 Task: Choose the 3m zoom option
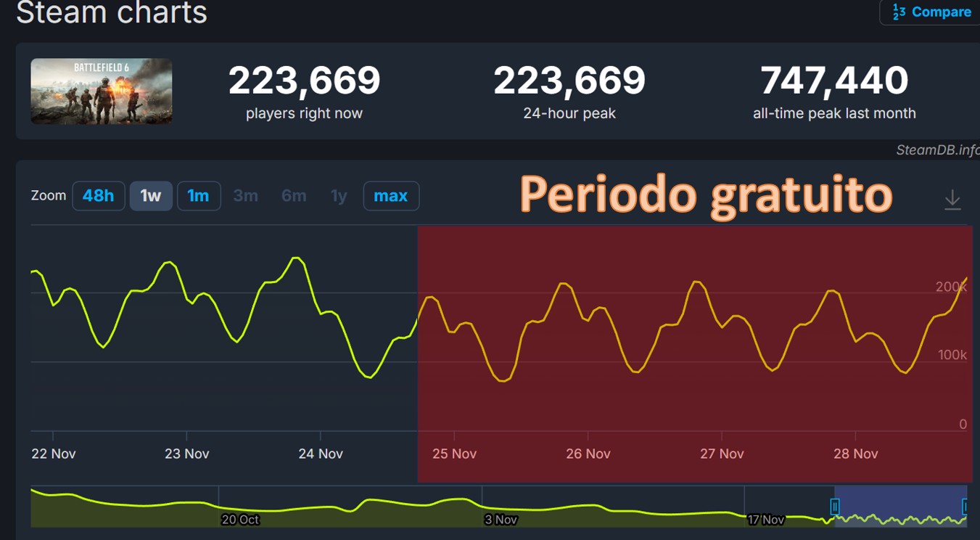[245, 196]
